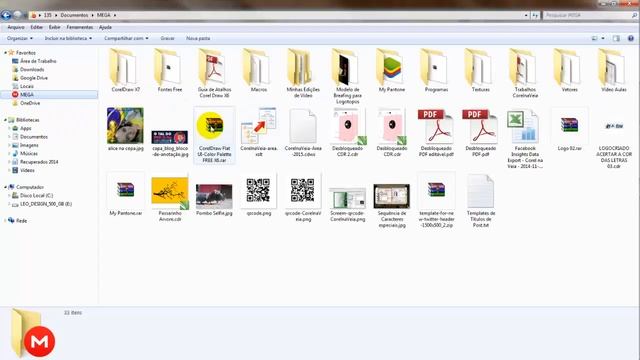The height and width of the screenshot is (360, 640).
Task: Collapse the Favoritos tree group
Action: pos(5,53)
